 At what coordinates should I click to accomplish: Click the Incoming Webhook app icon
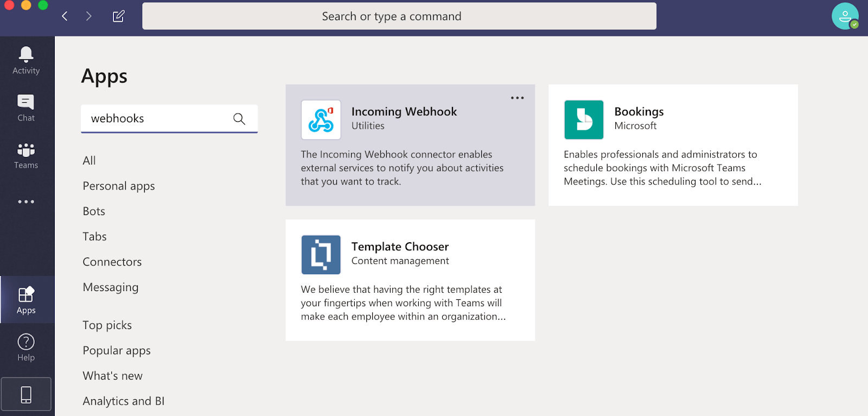(x=321, y=120)
